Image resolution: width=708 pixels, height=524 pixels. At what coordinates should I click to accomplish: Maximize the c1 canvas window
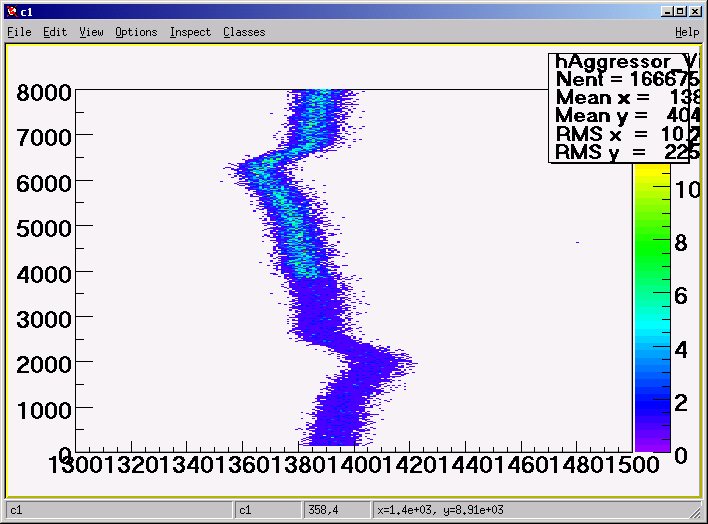point(681,12)
